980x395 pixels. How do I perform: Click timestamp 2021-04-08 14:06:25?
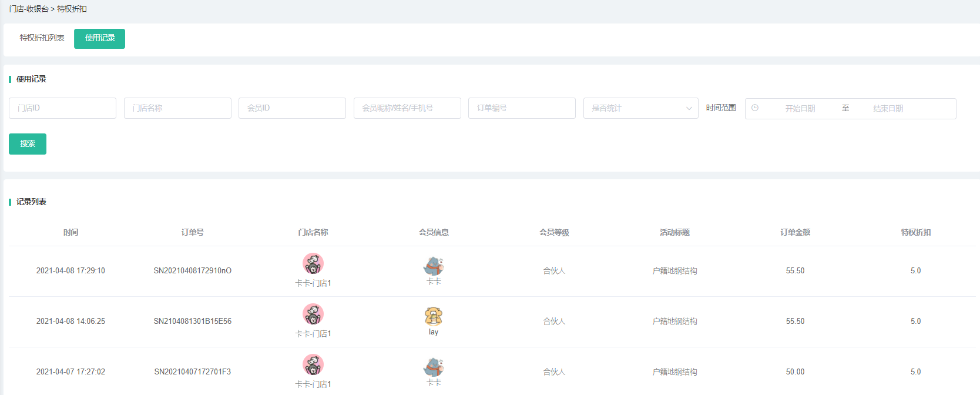71,322
